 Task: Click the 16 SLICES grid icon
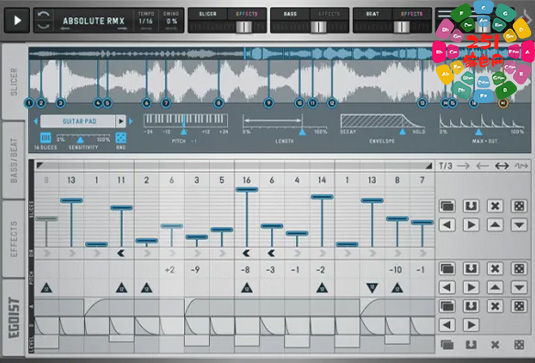[x=46, y=138]
